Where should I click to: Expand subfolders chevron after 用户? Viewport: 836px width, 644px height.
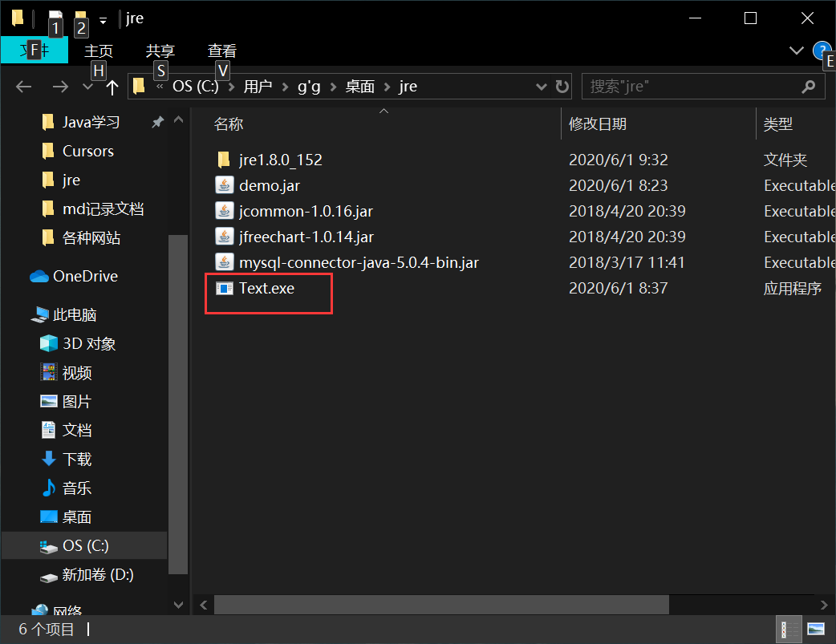tap(286, 87)
